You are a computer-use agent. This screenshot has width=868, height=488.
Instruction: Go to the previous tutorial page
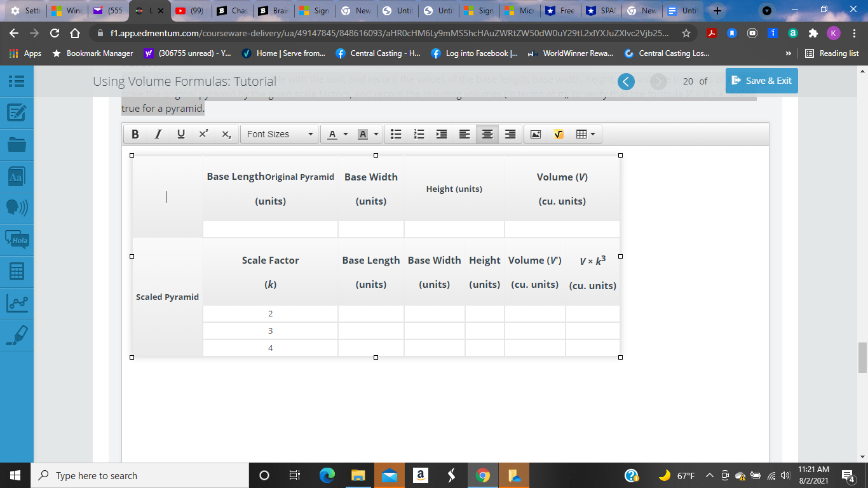pos(627,81)
